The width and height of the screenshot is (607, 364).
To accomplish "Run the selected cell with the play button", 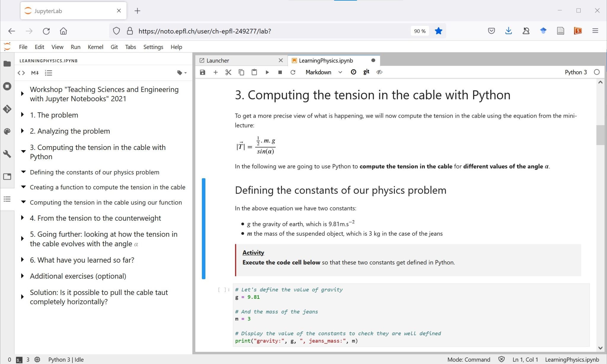I will 267,72.
